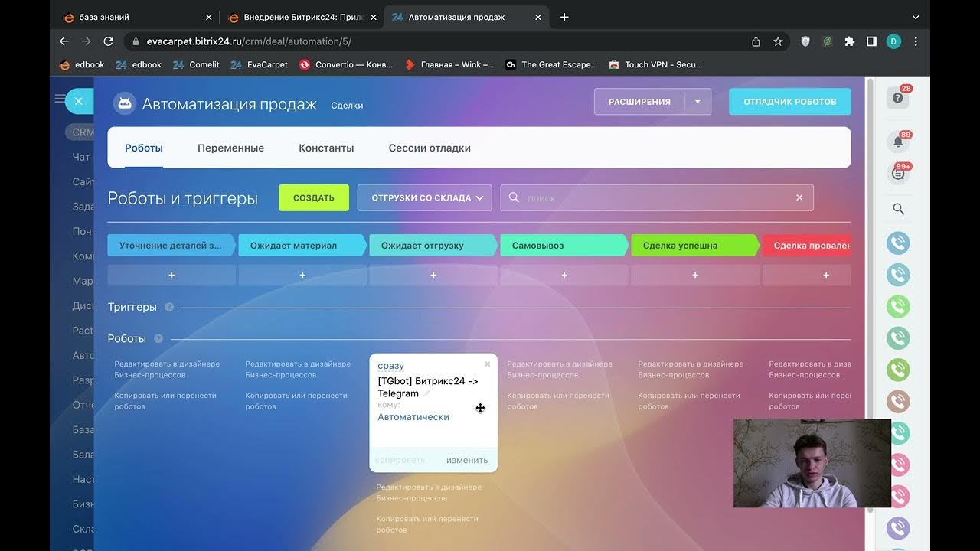This screenshot has width=980, height=551.
Task: Go back in browser history
Action: (x=64, y=41)
